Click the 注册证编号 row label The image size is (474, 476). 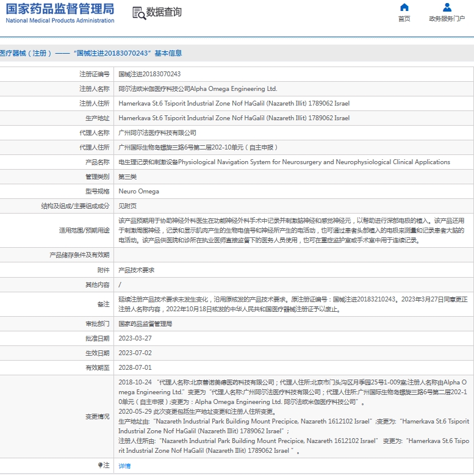click(95, 74)
